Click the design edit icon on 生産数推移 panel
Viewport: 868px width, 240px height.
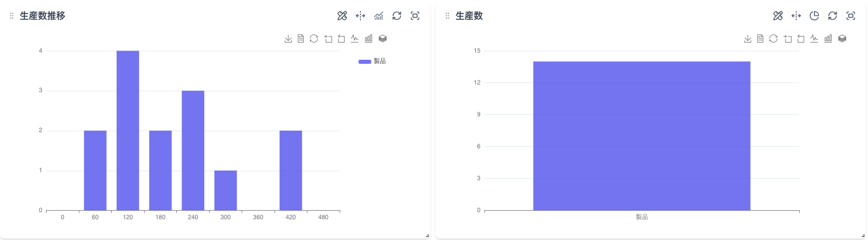(x=342, y=16)
